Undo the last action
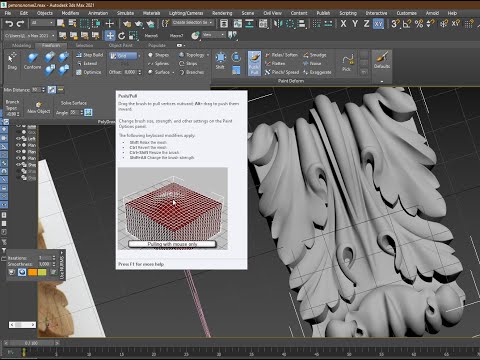This screenshot has height=360, width=480. pos(9,24)
